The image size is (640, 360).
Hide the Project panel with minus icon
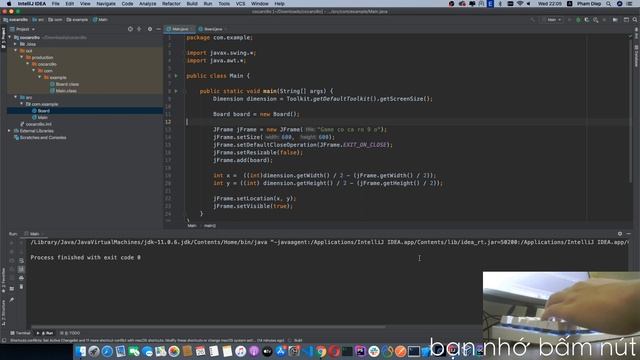coord(158,29)
